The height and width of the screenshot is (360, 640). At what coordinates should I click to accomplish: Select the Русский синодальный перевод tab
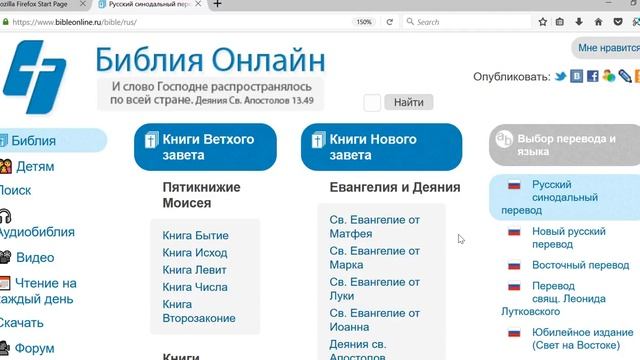click(149, 4)
